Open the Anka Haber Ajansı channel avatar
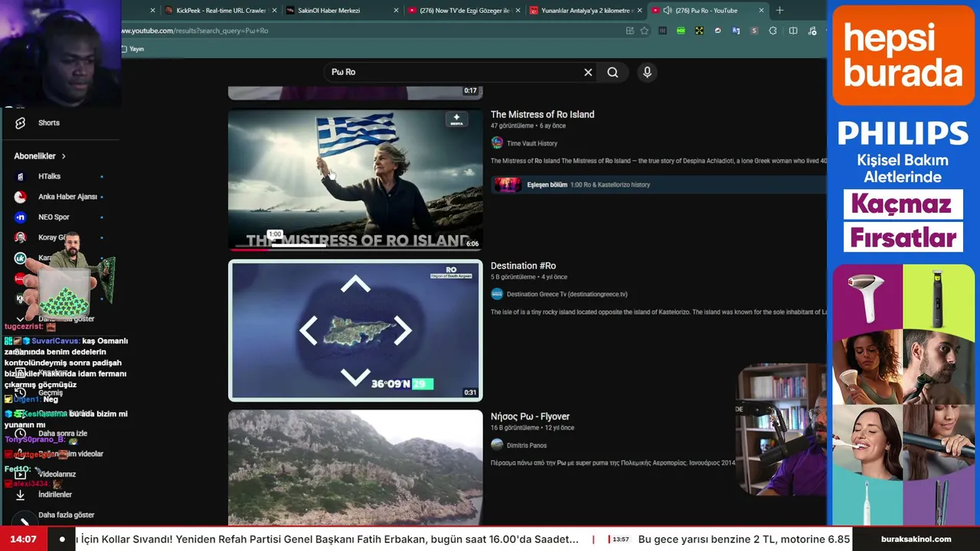 (x=21, y=197)
